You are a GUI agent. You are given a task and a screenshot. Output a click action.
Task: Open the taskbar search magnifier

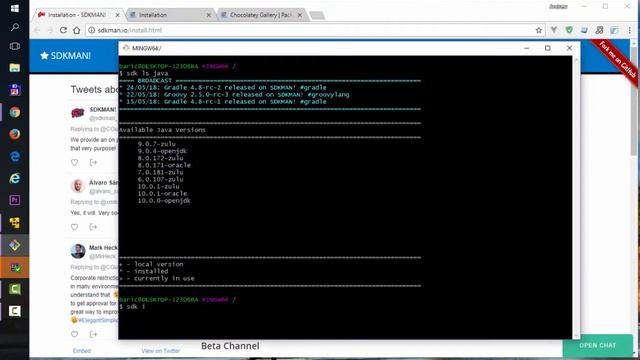point(15,27)
